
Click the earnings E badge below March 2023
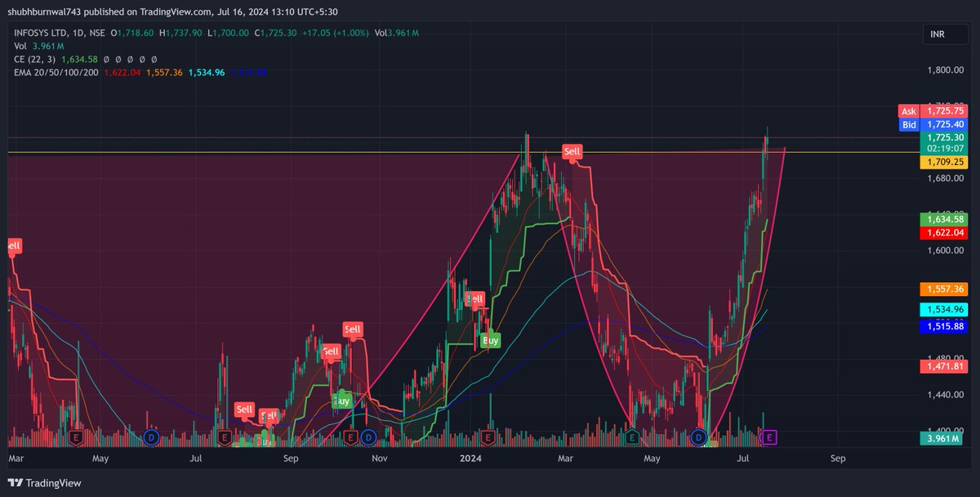(76, 437)
